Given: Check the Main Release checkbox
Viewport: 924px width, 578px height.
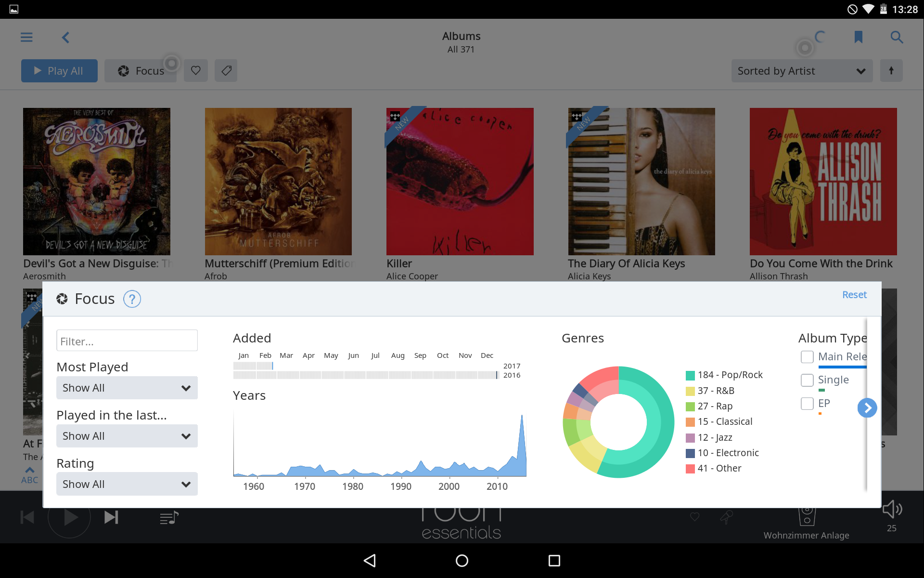Looking at the screenshot, I should coord(807,357).
